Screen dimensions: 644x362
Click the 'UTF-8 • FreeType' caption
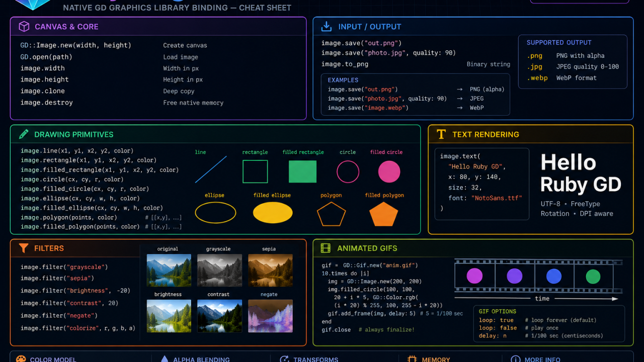[571, 204]
